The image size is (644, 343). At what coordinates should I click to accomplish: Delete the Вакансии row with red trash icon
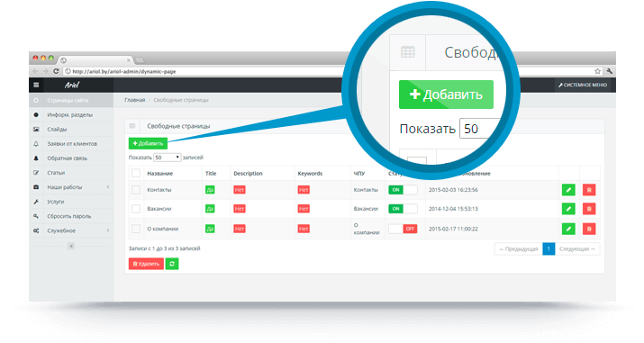(589, 209)
